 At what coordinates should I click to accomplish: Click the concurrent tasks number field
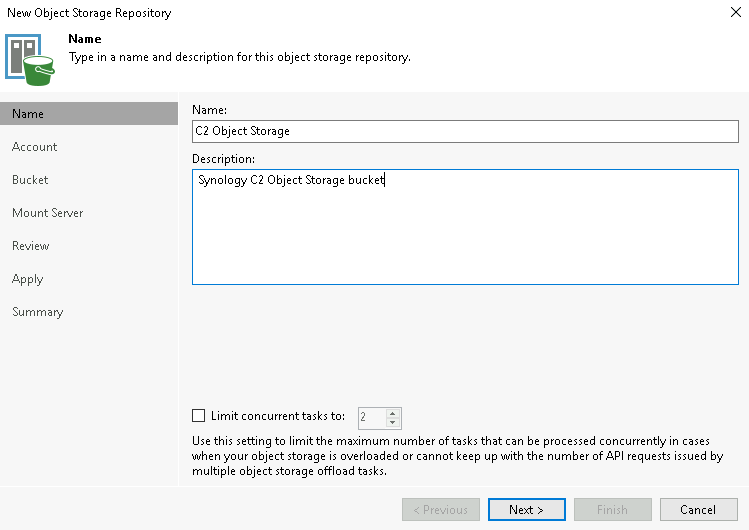tap(372, 418)
